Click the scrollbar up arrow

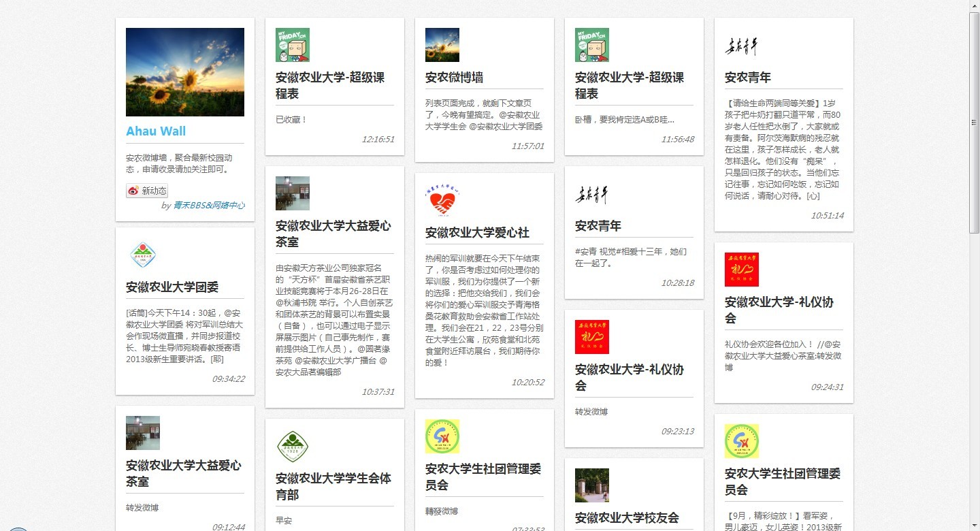pos(974,5)
